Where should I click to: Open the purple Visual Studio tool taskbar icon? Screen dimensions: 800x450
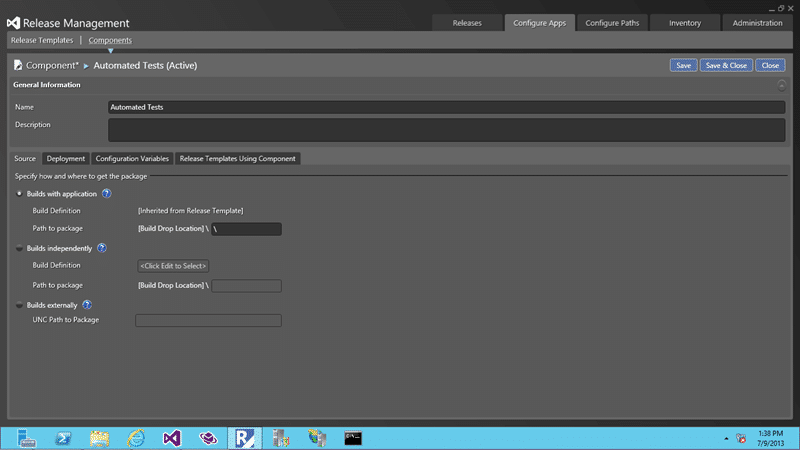pyautogui.click(x=208, y=438)
